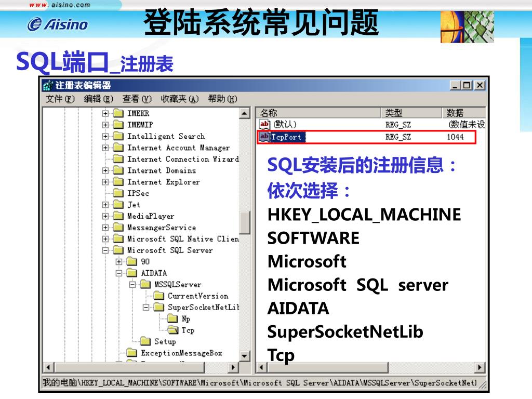Expand the IMEKR tree node

coord(105,114)
